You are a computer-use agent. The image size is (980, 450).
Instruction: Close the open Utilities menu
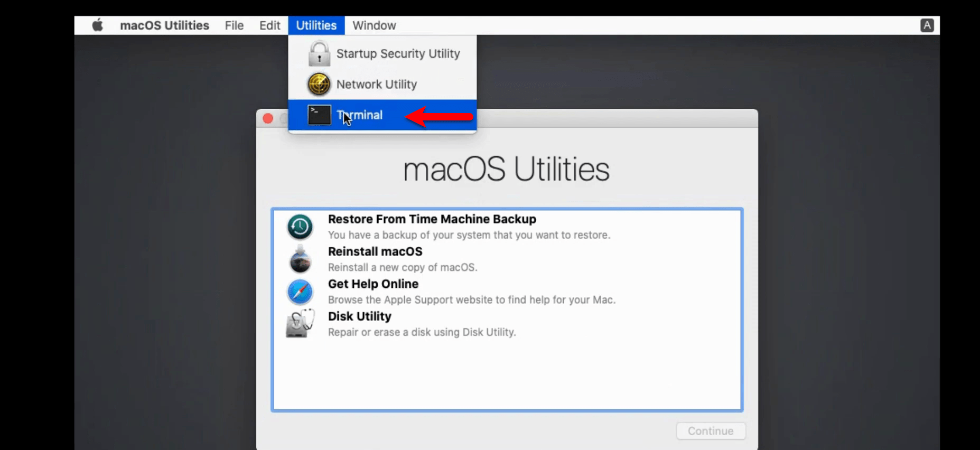[x=316, y=25]
